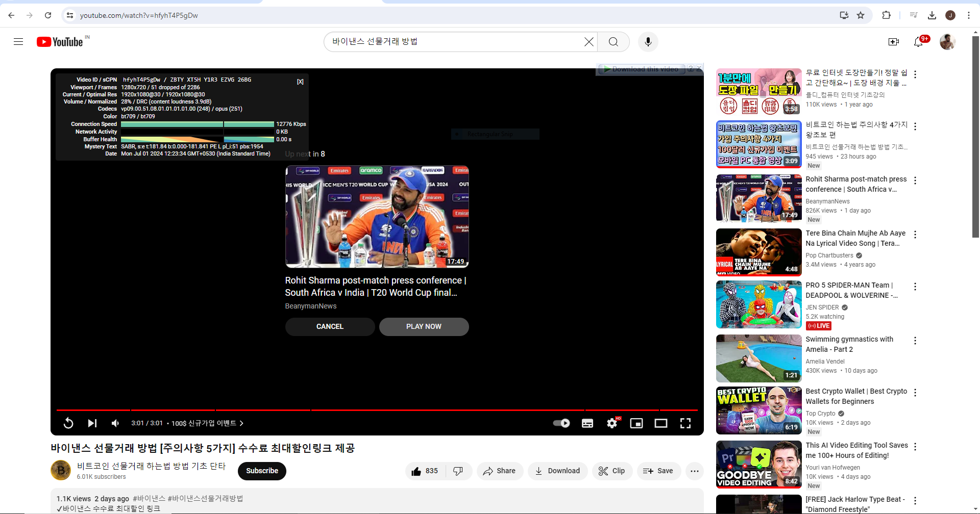The width and height of the screenshot is (980, 514).
Task: Enter full screen mode
Action: pos(685,423)
